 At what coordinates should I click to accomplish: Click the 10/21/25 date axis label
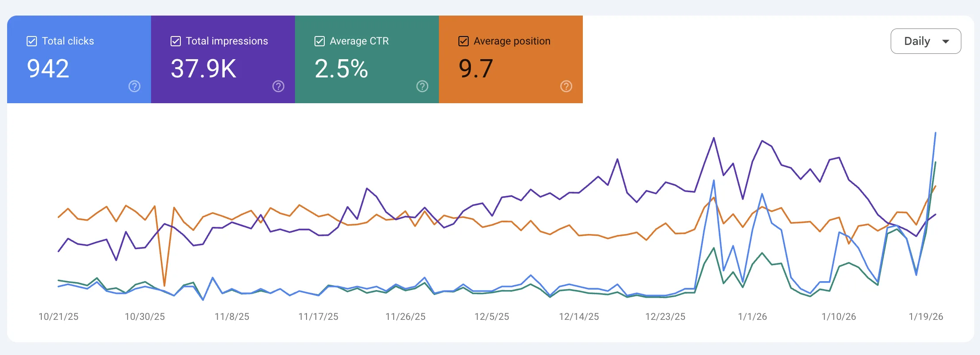[x=58, y=317]
